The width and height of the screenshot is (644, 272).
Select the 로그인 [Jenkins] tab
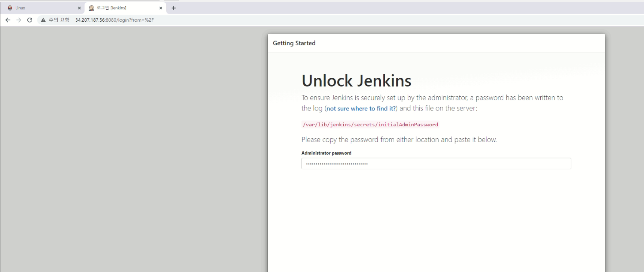[x=125, y=8]
